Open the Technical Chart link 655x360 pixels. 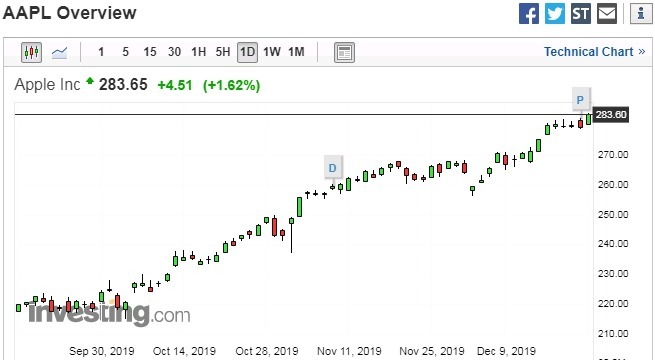(594, 52)
